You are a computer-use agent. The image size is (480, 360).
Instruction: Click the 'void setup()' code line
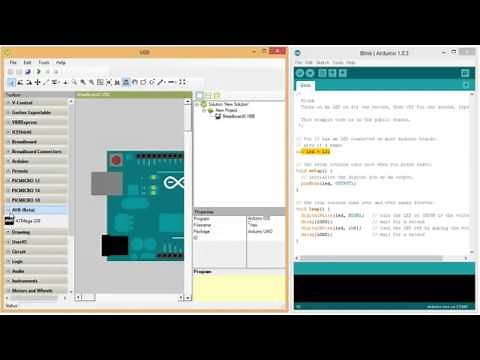coord(314,171)
